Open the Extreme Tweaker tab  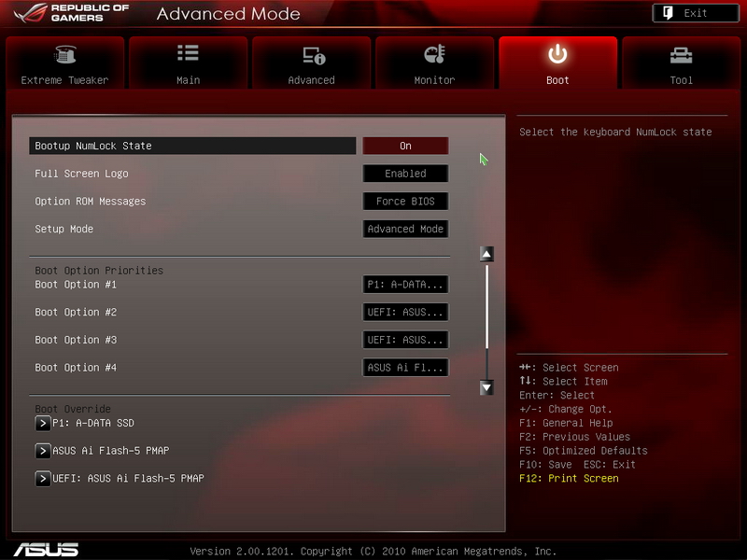(65, 63)
